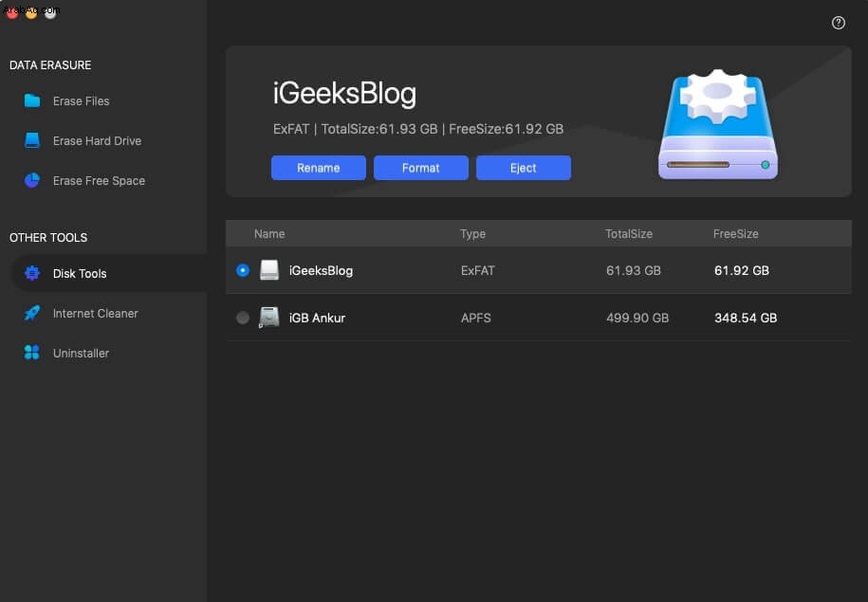Open help question mark icon
The width and height of the screenshot is (868, 602).
pos(838,23)
